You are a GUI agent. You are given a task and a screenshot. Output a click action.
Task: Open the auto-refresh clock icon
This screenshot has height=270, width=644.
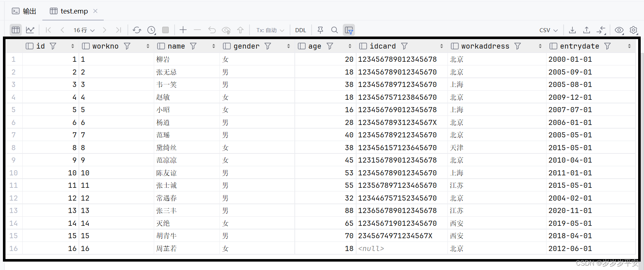coord(152,30)
